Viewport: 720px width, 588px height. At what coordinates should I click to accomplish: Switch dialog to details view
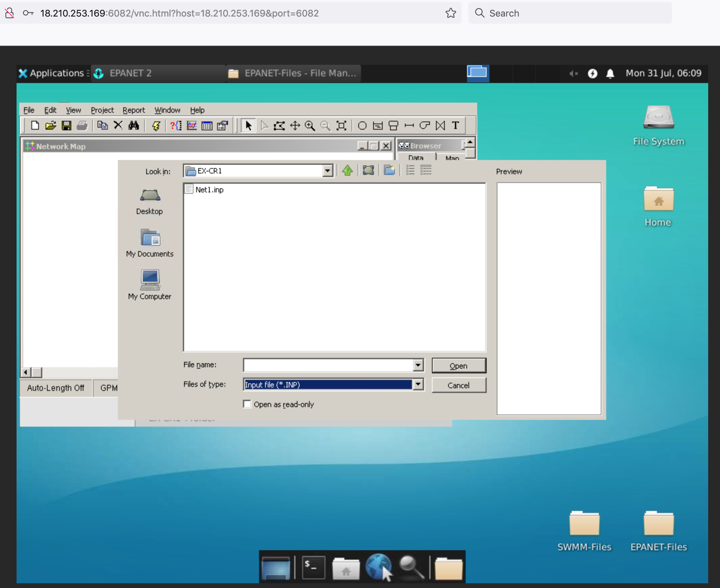(426, 170)
